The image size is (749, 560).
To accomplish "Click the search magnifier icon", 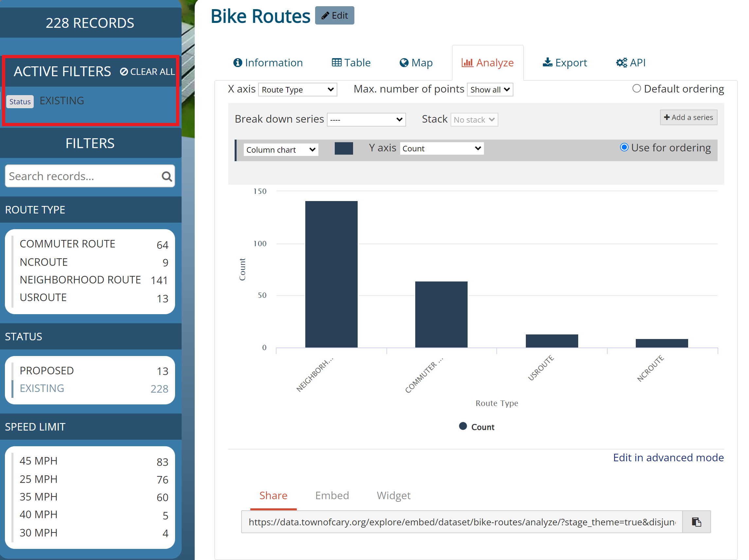I will point(166,176).
